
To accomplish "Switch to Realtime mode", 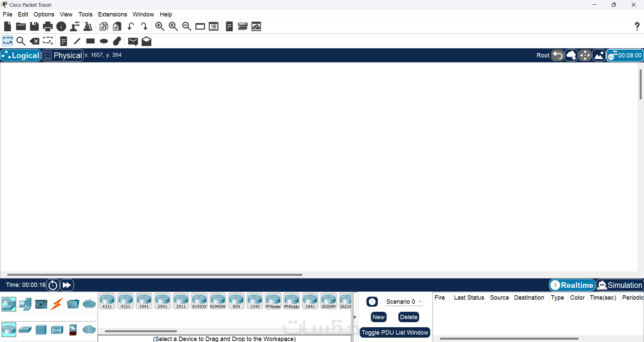I will 572,285.
